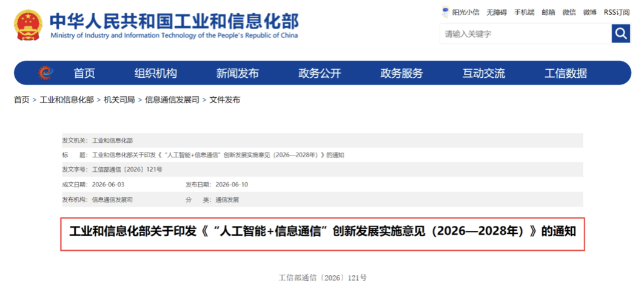
Task: Open the 微博 link
Action: [x=590, y=12]
